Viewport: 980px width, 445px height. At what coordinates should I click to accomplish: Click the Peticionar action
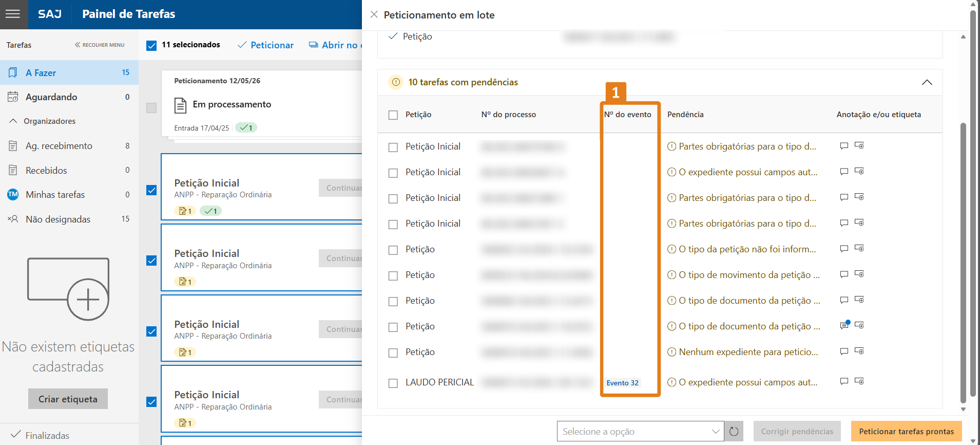coord(265,45)
